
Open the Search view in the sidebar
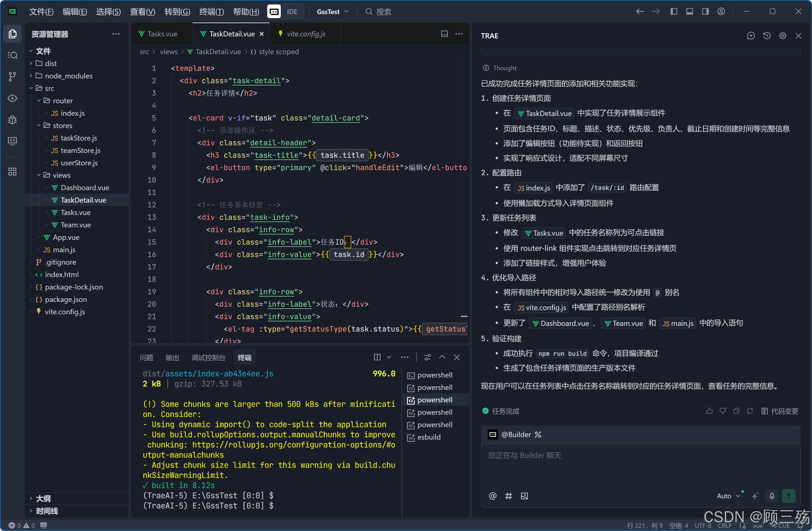point(12,55)
